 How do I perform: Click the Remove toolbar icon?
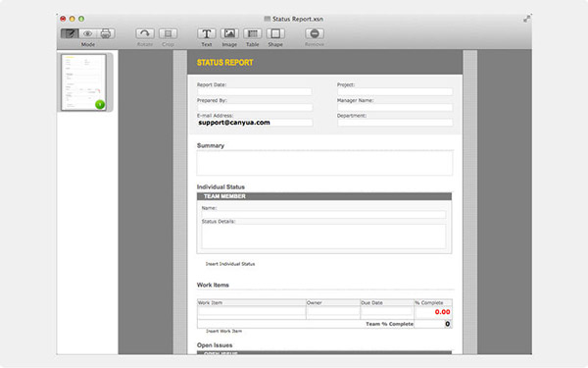[x=315, y=33]
